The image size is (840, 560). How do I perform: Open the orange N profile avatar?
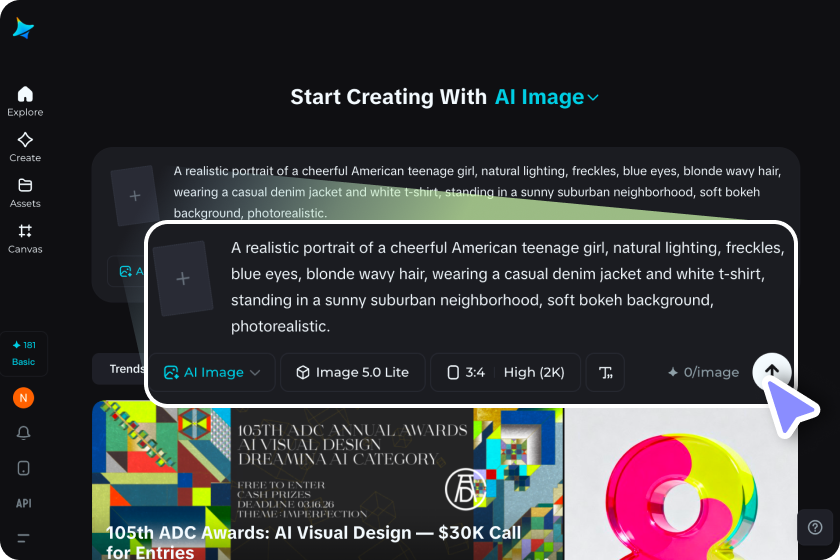tap(24, 398)
